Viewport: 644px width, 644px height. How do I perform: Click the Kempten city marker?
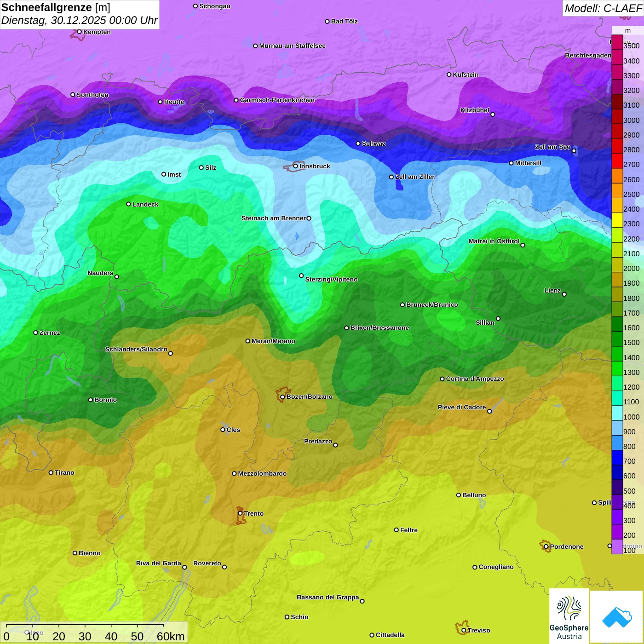[79, 32]
